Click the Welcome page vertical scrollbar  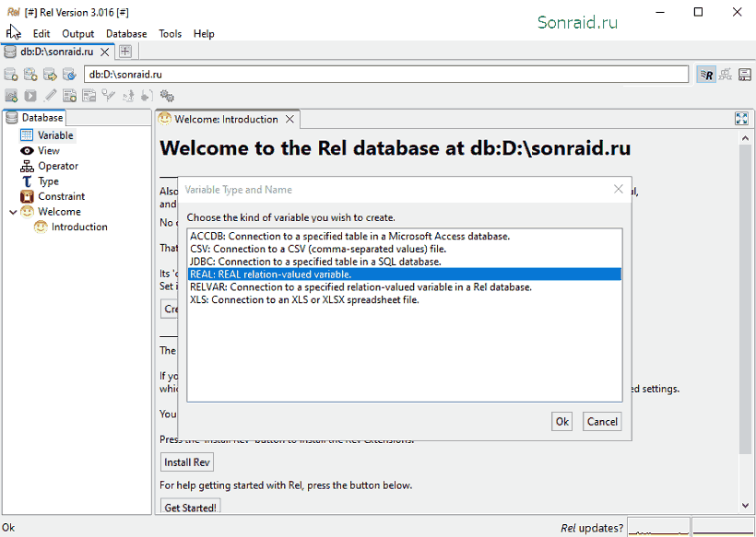click(745, 299)
